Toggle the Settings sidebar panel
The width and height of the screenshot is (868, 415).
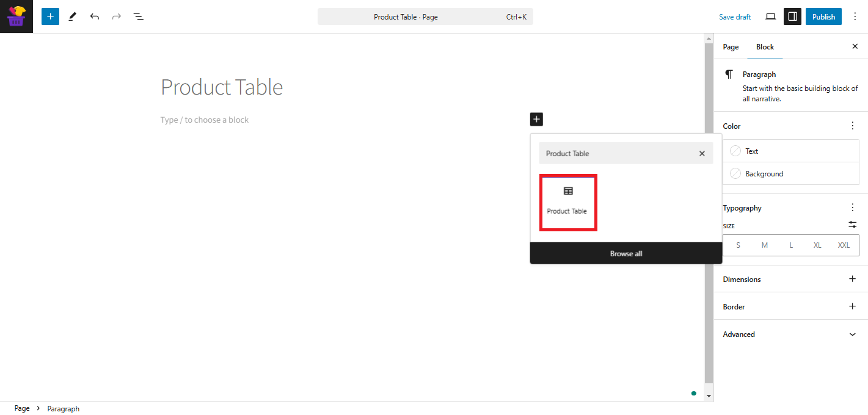pyautogui.click(x=792, y=16)
